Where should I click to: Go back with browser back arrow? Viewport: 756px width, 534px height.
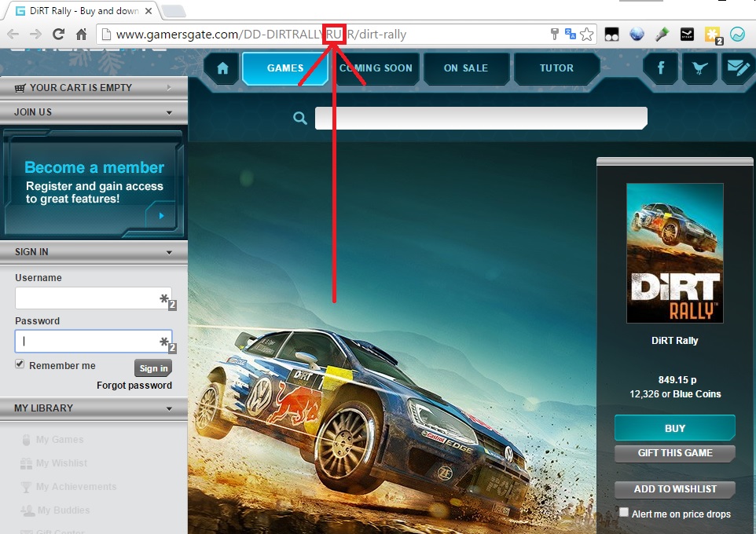pyautogui.click(x=13, y=35)
